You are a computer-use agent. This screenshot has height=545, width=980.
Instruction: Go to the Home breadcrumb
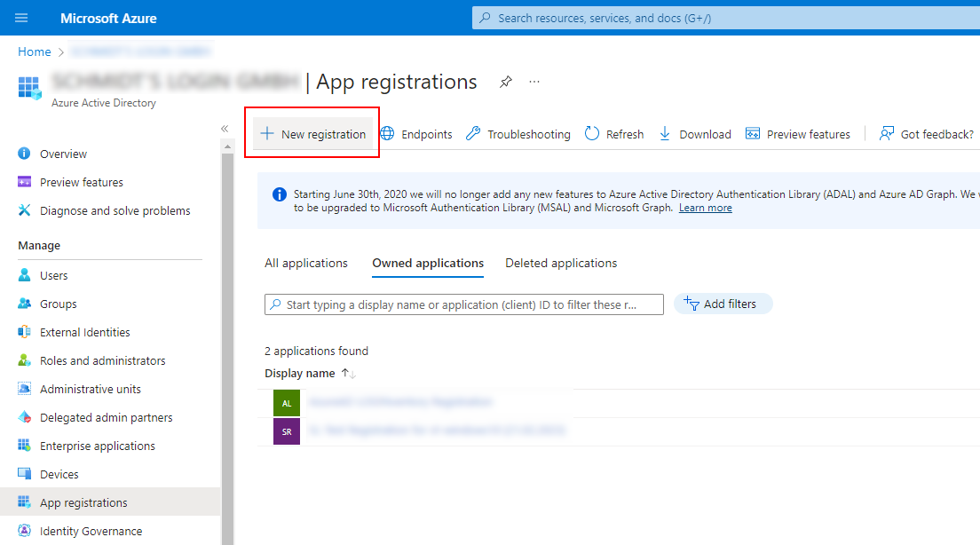(x=35, y=51)
